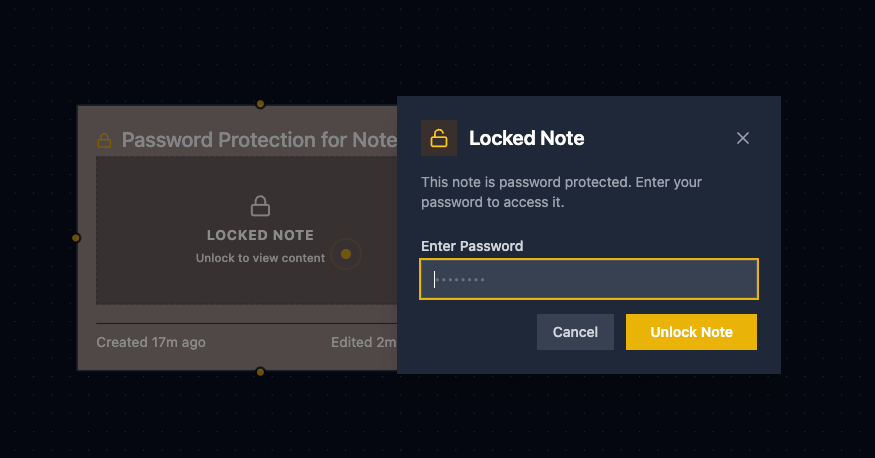The image size is (875, 458).
Task: Click the Locked Note dialog title
Action: tap(526, 138)
